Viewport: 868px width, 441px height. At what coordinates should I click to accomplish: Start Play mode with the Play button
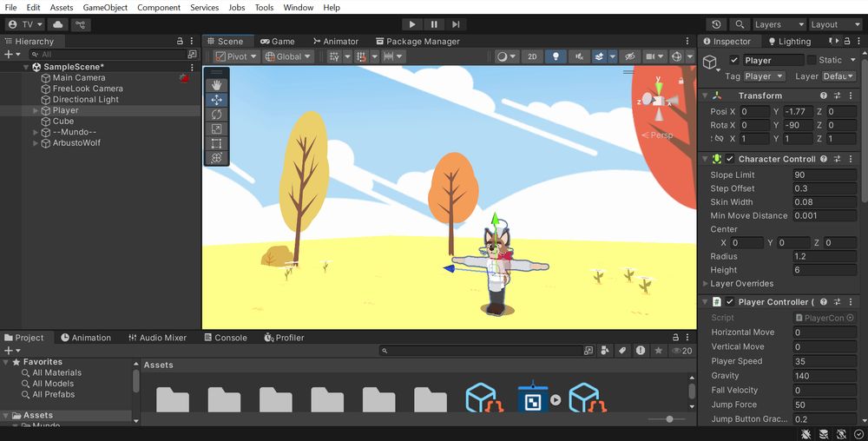411,24
